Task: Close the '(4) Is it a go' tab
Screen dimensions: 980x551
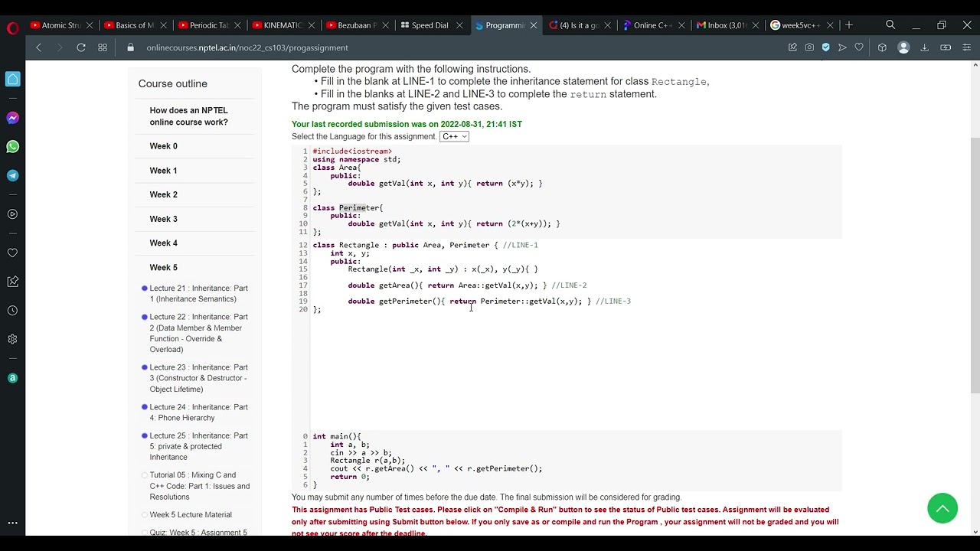Action: tap(608, 25)
